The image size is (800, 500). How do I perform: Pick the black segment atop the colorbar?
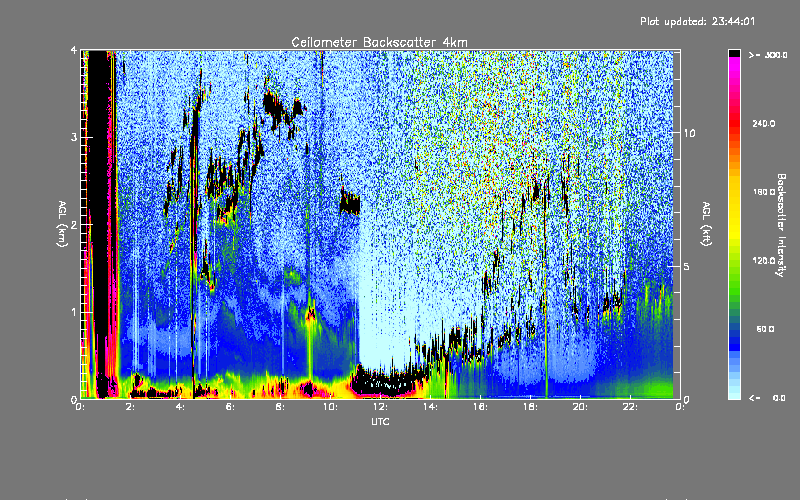tap(734, 53)
